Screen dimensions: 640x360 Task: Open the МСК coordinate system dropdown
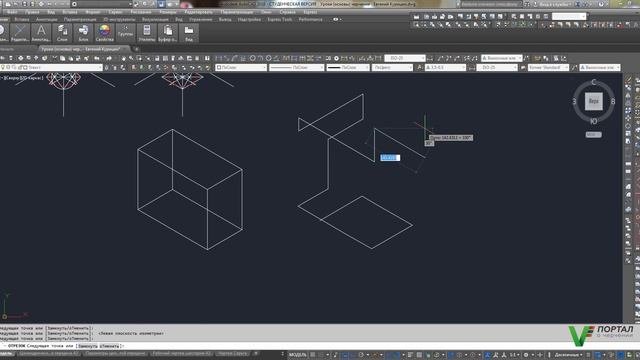(x=593, y=134)
